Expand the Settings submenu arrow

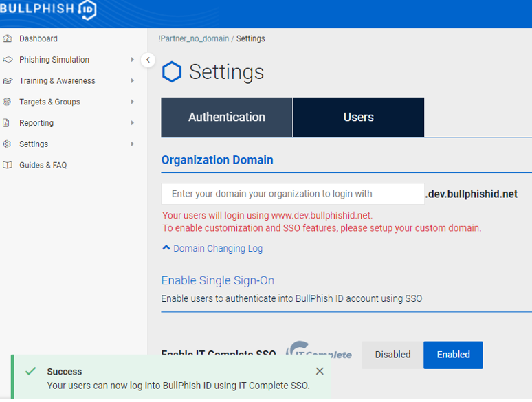(x=133, y=144)
